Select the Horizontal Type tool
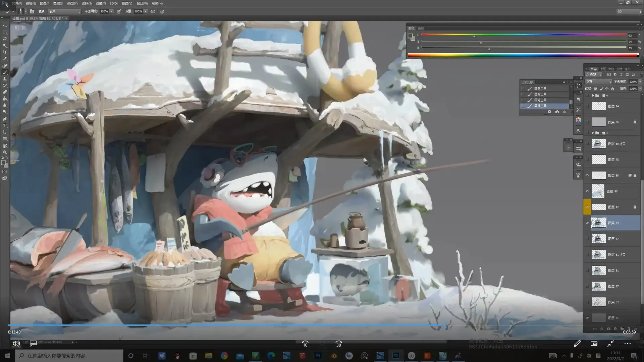Image resolution: width=644 pixels, height=362 pixels. click(x=5, y=126)
